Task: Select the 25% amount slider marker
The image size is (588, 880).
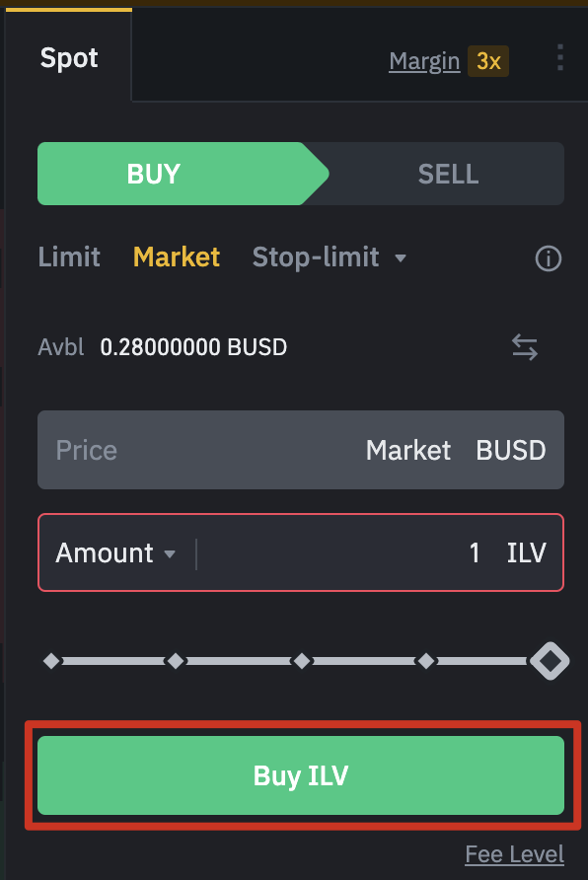Action: (177, 661)
